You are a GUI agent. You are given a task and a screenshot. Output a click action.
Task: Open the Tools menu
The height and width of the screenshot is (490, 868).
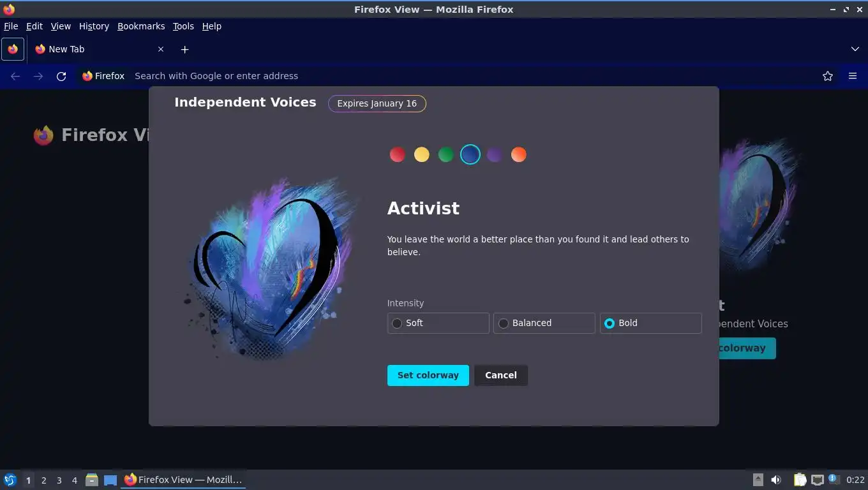pos(183,26)
